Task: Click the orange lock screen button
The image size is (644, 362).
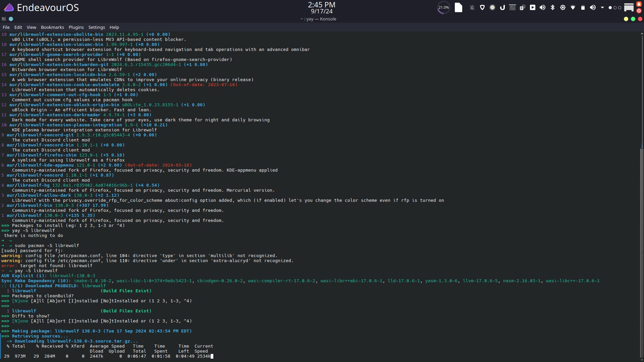Action: coord(639,4)
